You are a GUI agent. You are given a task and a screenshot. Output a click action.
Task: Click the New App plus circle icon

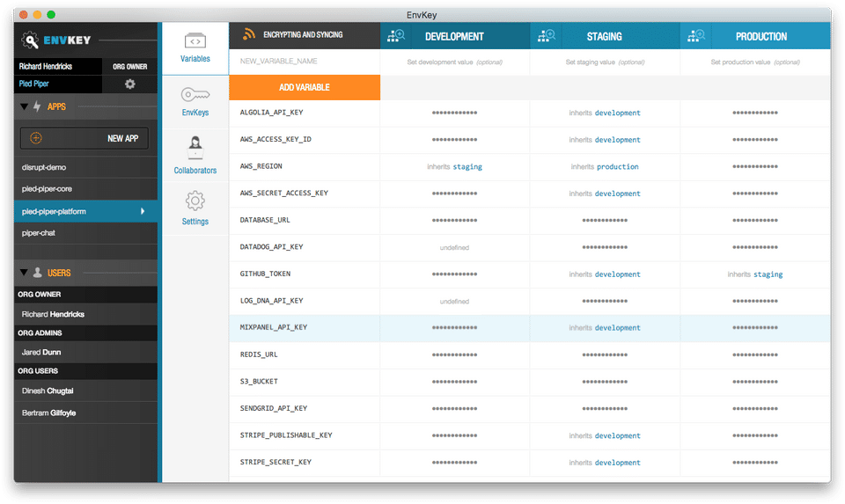coord(36,138)
